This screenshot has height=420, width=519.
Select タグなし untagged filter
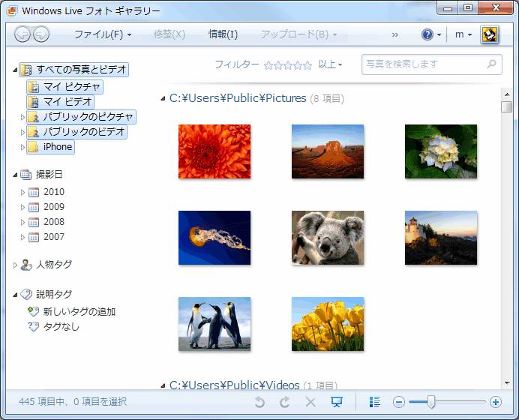click(61, 327)
